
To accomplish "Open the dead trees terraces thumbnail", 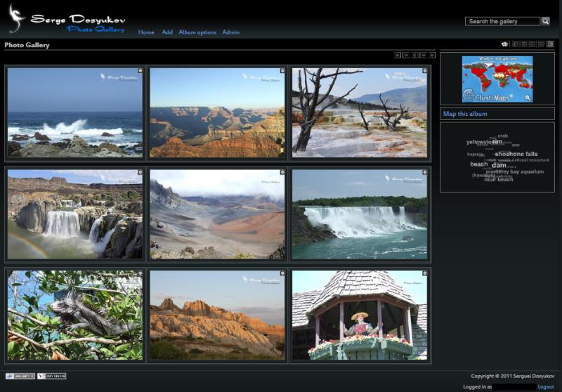I will (x=360, y=112).
